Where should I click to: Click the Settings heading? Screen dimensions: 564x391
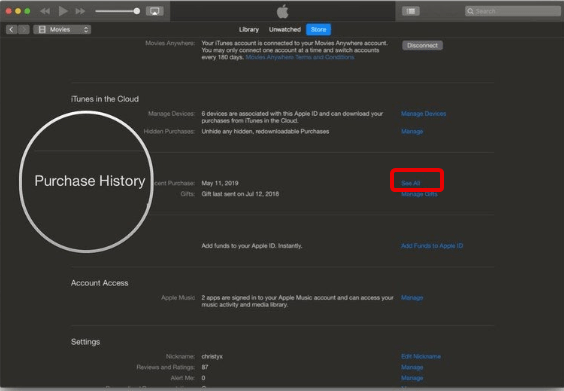tap(85, 342)
